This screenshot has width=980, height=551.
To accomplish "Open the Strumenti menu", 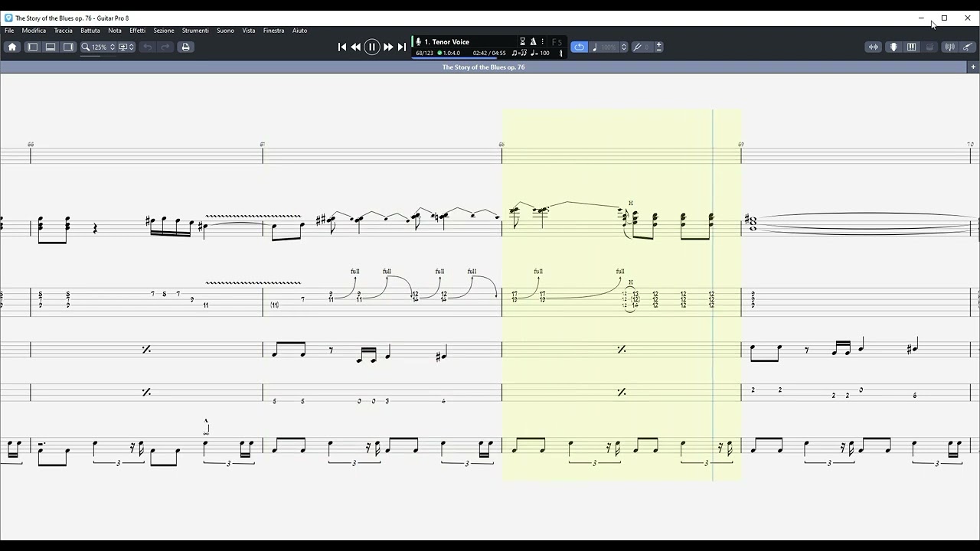I will pyautogui.click(x=195, y=31).
